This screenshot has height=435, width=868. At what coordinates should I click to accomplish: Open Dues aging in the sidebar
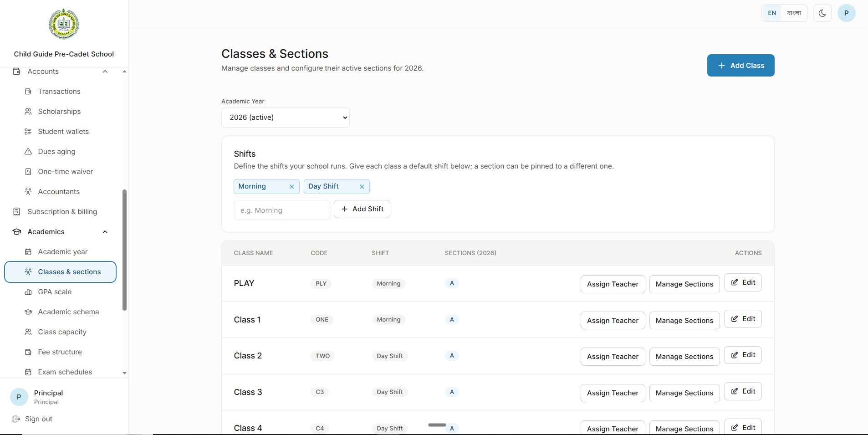(61, 152)
